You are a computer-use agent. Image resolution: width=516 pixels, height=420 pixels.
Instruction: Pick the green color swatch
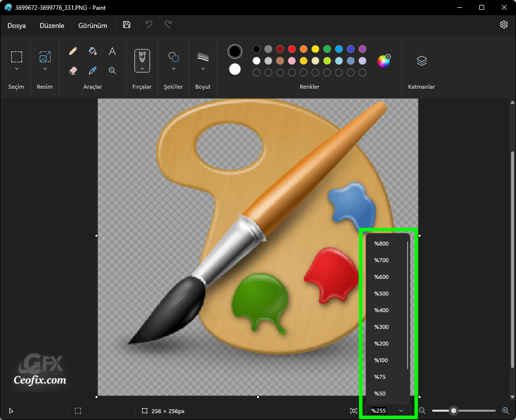[x=327, y=49]
